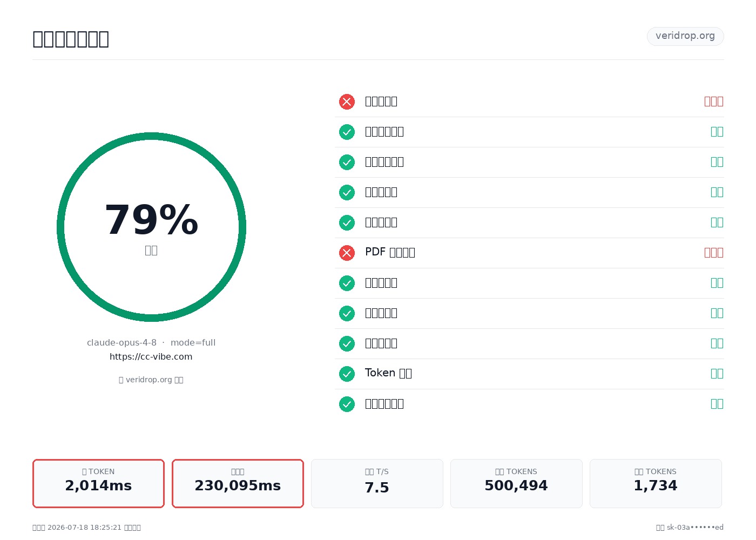
Task: Select the 1,734 TOKENS card
Action: (x=656, y=483)
